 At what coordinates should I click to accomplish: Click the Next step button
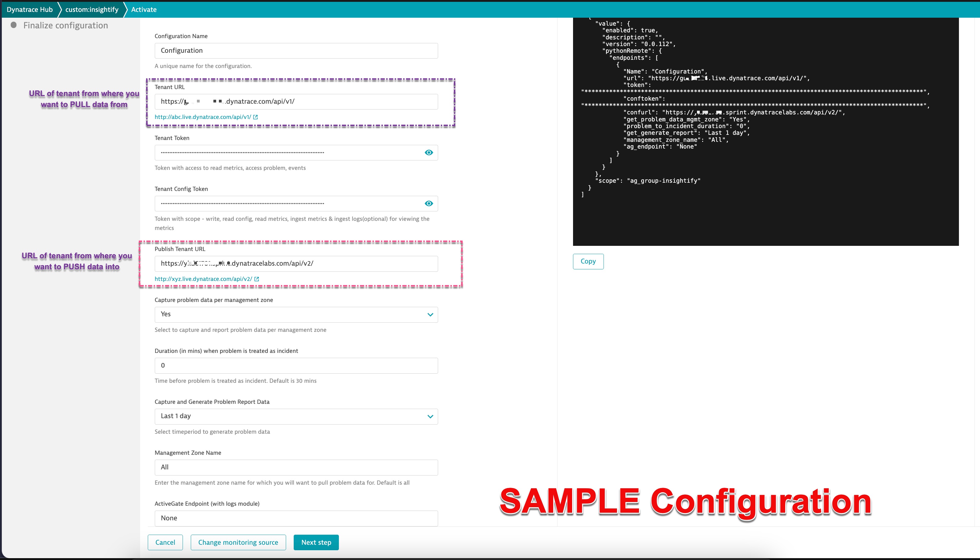tap(316, 542)
